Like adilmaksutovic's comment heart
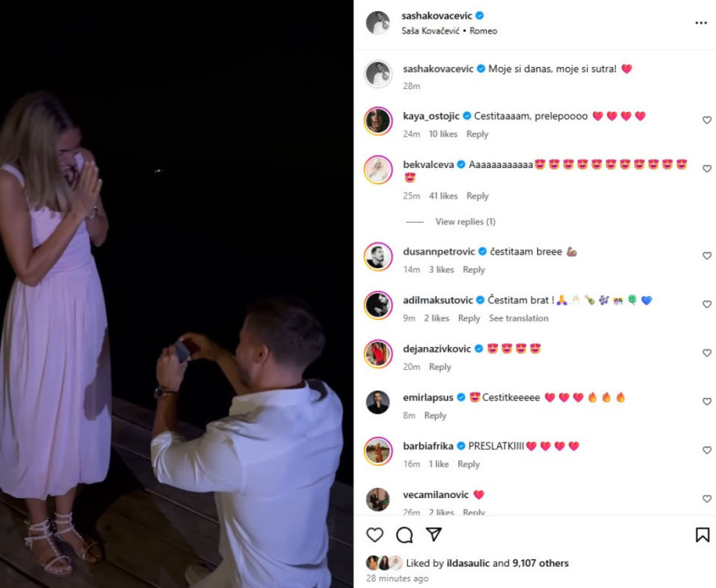Viewport: 716px width, 588px height. pos(706,305)
